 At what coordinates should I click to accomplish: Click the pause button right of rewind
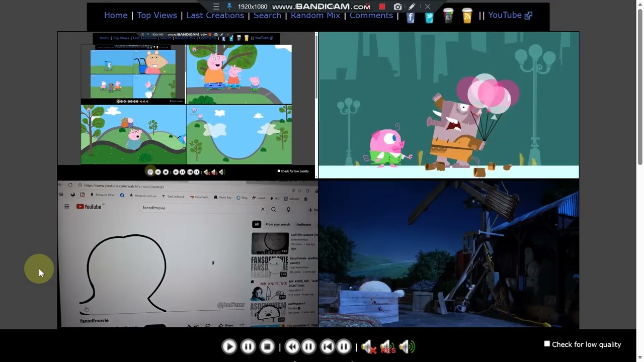(308, 346)
